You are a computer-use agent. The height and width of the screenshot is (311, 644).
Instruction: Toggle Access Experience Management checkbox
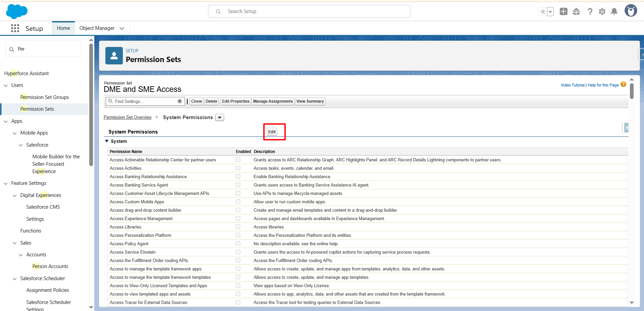(x=238, y=218)
